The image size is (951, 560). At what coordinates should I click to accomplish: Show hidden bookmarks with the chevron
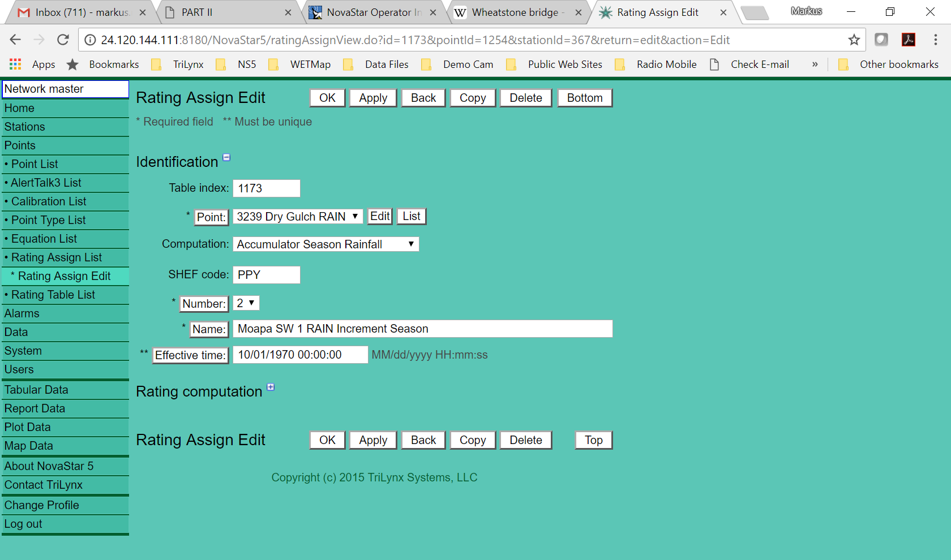coord(815,64)
